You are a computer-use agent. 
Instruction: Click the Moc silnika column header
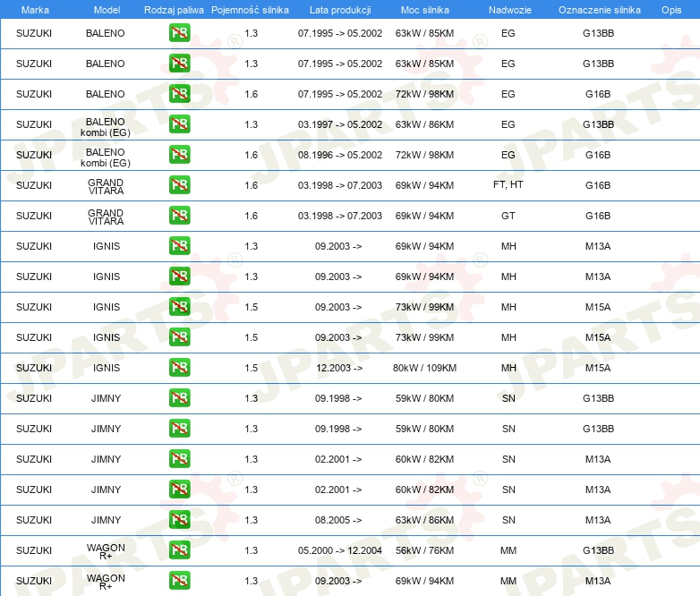click(x=425, y=10)
